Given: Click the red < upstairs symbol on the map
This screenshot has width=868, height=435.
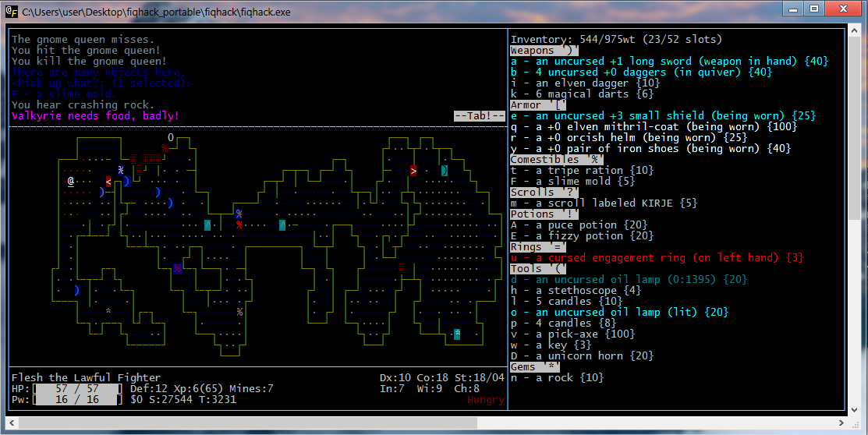Looking at the screenshot, I should pyautogui.click(x=108, y=182).
